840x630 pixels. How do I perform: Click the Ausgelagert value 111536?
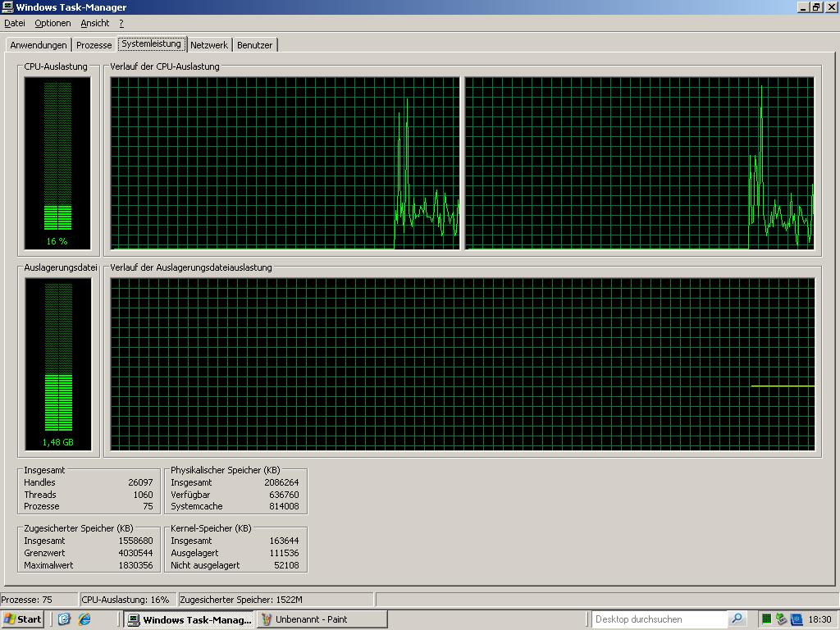(284, 553)
